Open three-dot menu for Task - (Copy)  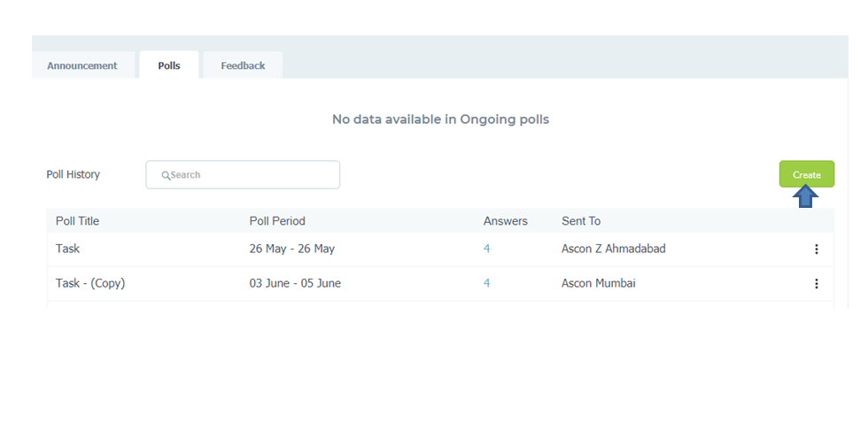pyautogui.click(x=816, y=284)
